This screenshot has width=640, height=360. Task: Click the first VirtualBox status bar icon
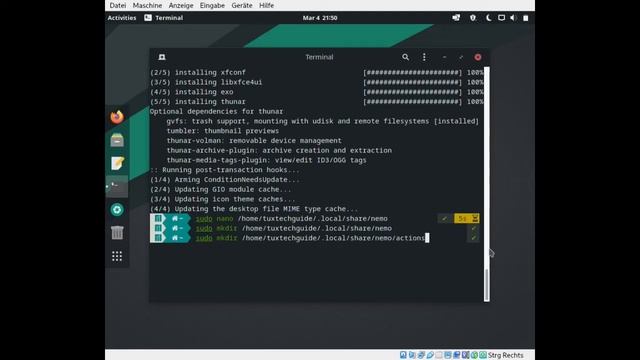point(403,355)
